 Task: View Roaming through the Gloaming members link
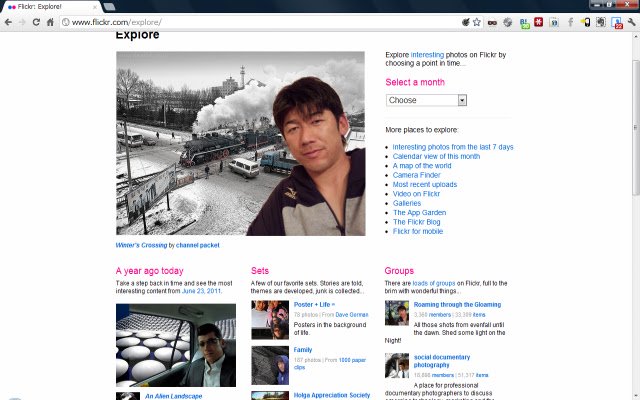[x=440, y=315]
